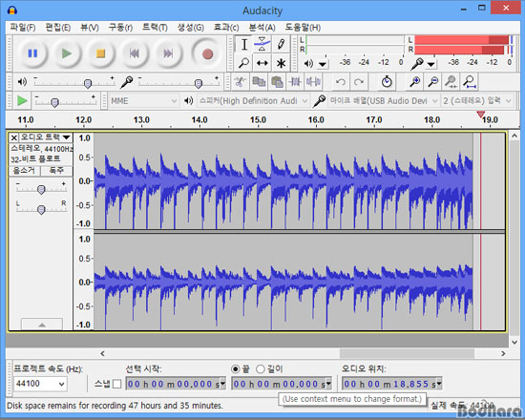The image size is (525, 420).
Task: Collapse the track with the bottom arrow
Action: point(42,325)
